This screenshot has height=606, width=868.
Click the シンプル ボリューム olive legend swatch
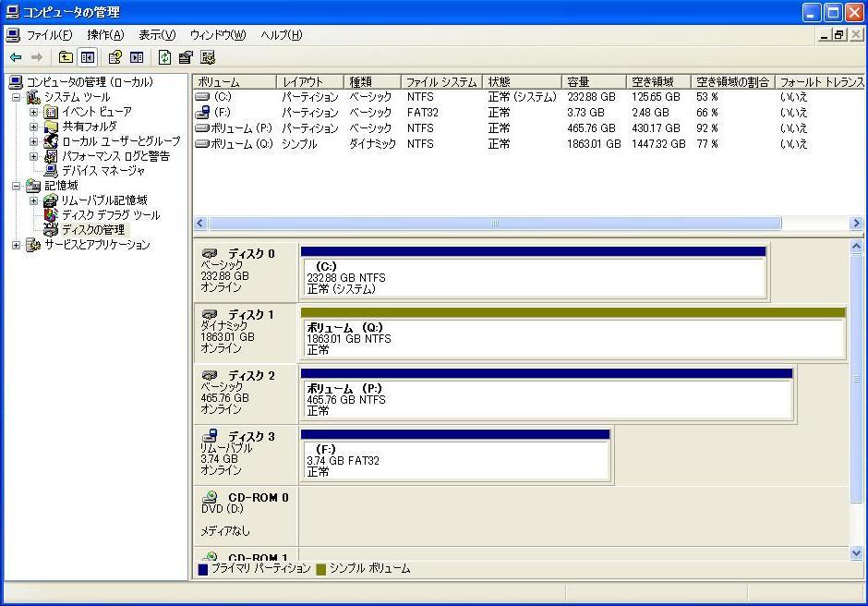pos(320,569)
